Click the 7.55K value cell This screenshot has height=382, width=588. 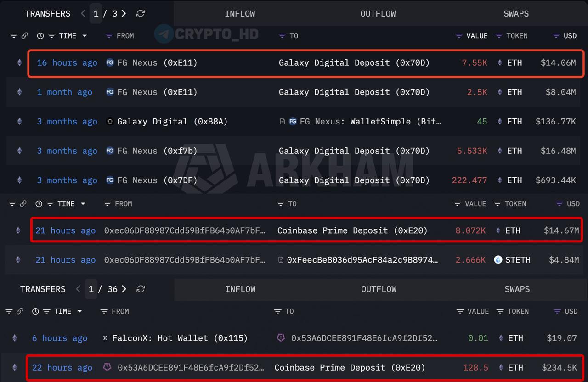pos(475,62)
